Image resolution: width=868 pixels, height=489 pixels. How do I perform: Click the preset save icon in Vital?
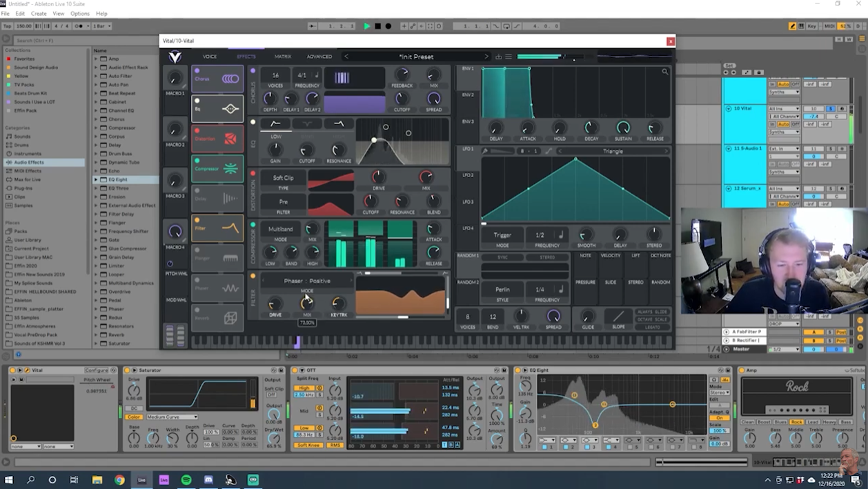point(498,57)
